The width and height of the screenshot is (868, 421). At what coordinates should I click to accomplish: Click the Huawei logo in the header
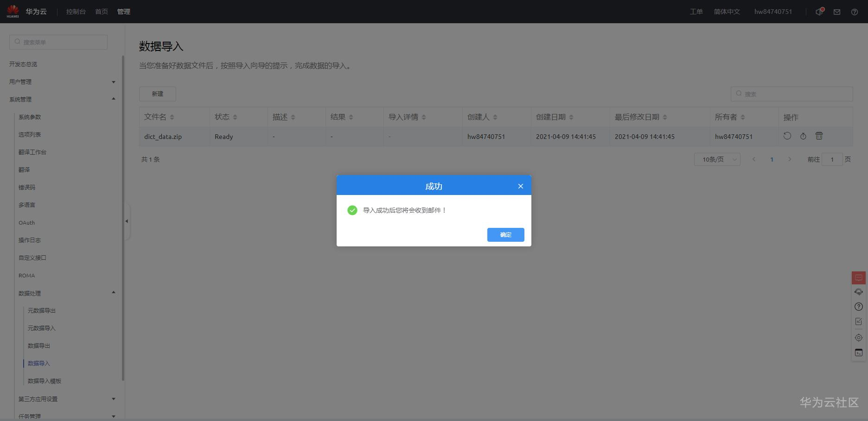coord(13,11)
